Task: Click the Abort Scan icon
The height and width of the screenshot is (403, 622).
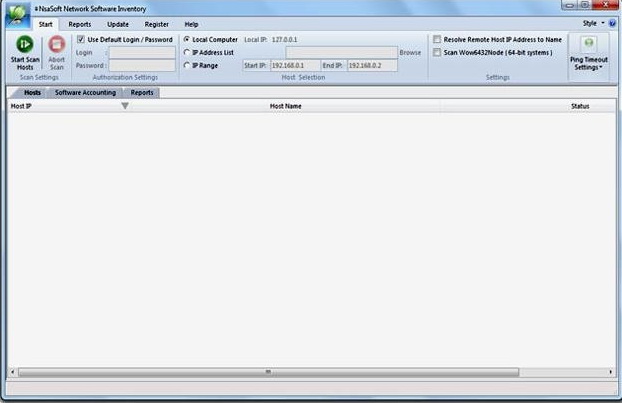Action: (x=57, y=44)
